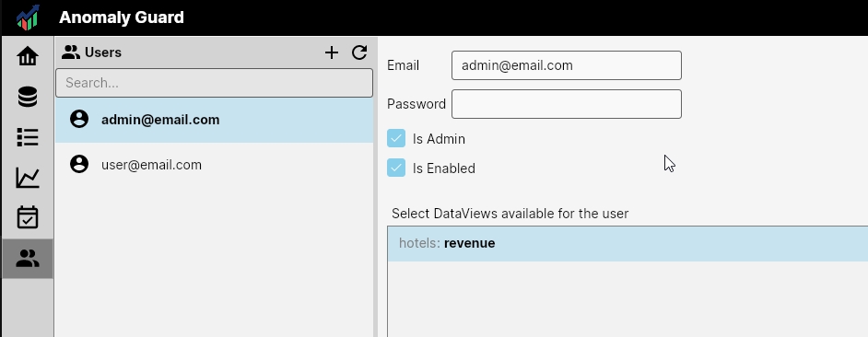Image resolution: width=868 pixels, height=337 pixels.
Task: Click the Password field label
Action: click(416, 104)
